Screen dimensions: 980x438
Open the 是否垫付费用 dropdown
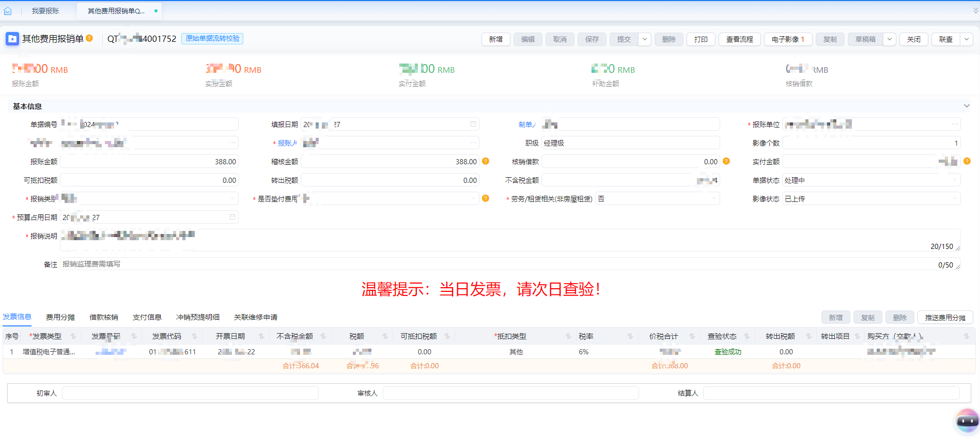[390, 198]
